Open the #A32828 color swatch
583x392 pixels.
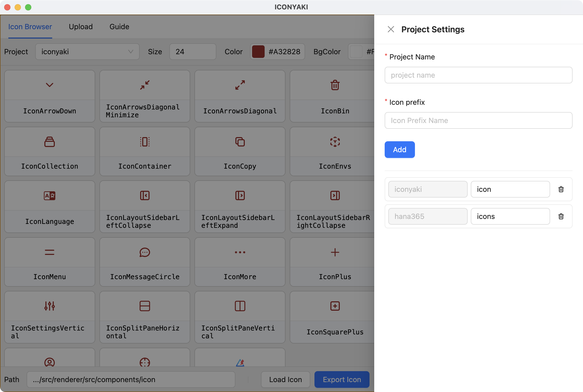pyautogui.click(x=258, y=52)
